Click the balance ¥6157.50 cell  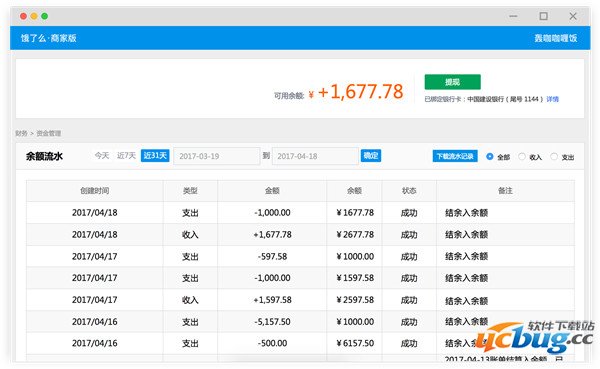click(x=355, y=343)
